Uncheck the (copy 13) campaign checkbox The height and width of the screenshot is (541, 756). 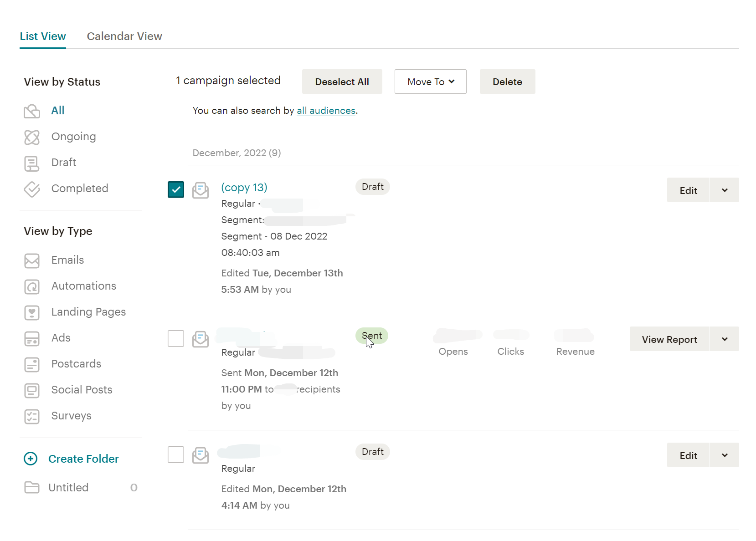tap(176, 189)
